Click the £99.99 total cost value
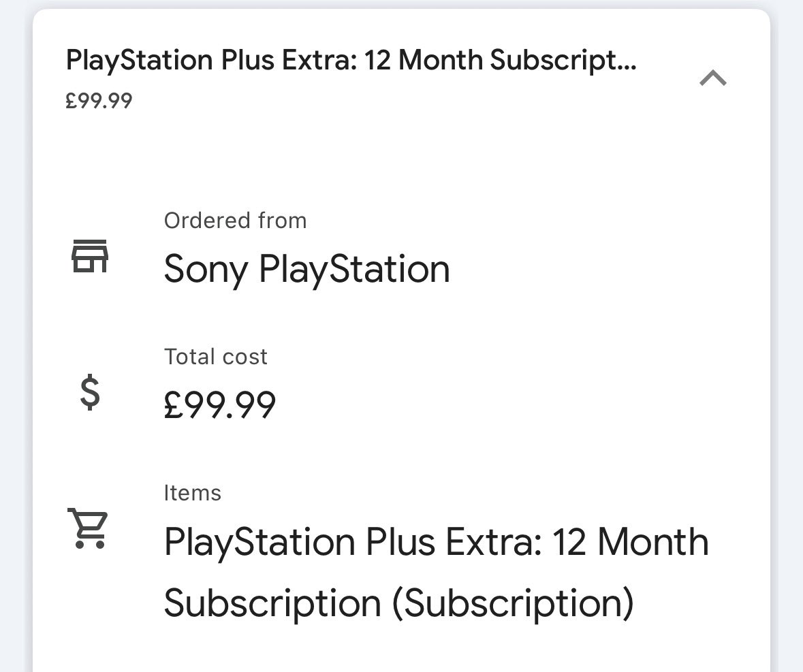Image resolution: width=803 pixels, height=672 pixels. click(x=220, y=404)
